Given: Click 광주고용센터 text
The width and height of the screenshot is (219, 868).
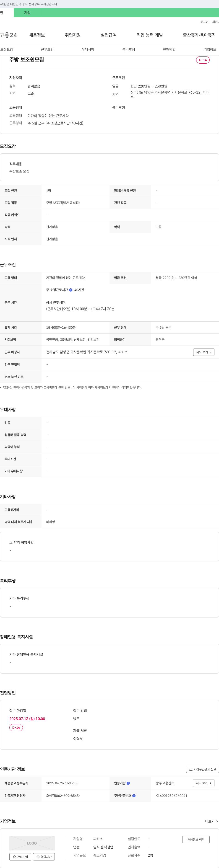Looking at the screenshot, I should coord(165,783).
